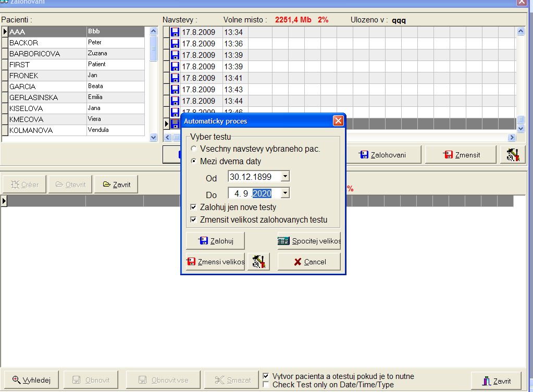The image size is (533, 392).
Task: Select patient row AAA
Action: (x=77, y=32)
